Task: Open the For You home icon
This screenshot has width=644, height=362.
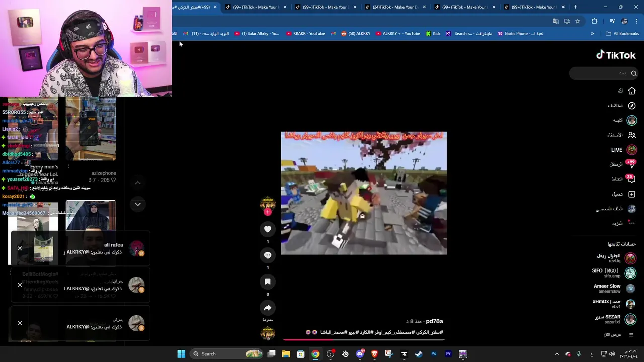Action: coord(631,90)
